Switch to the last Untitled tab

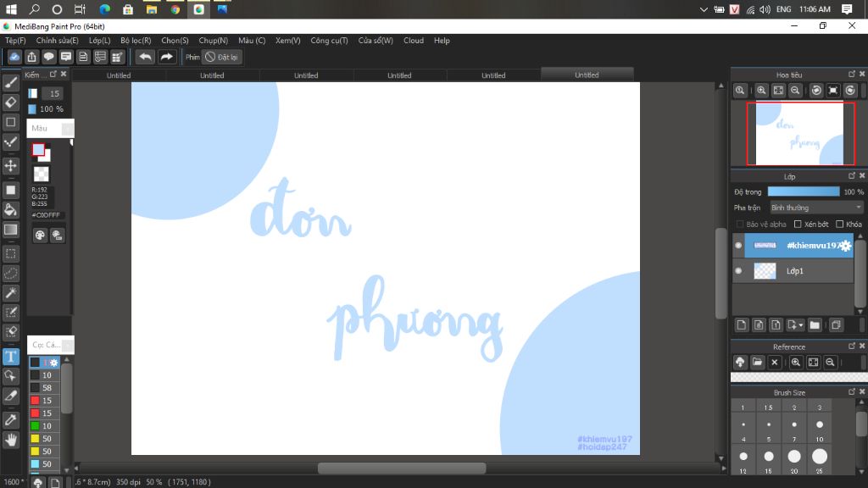[x=587, y=75]
